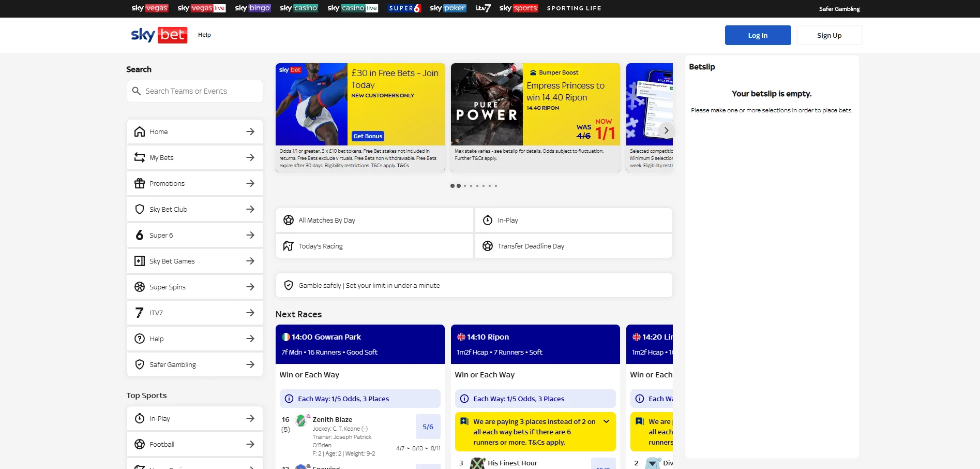Open Transfer Deadline Day tile
This screenshot has width=980, height=469.
[x=574, y=246]
